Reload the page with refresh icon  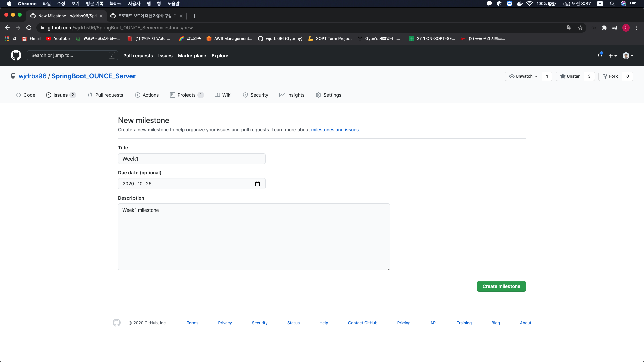[29, 28]
